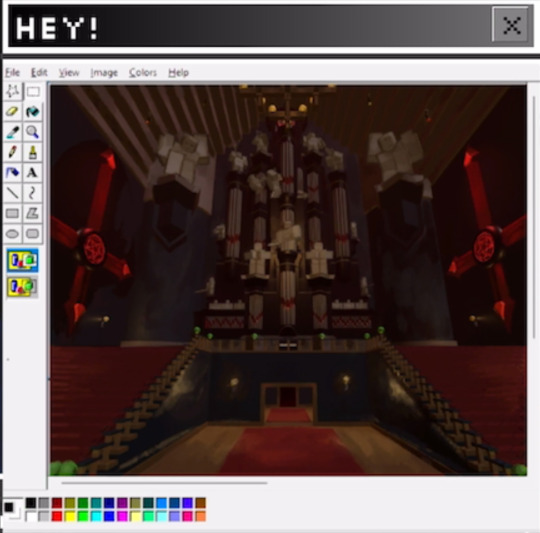Pick the olive palette swatch in top row
The height and width of the screenshot is (533, 540).
click(70, 503)
